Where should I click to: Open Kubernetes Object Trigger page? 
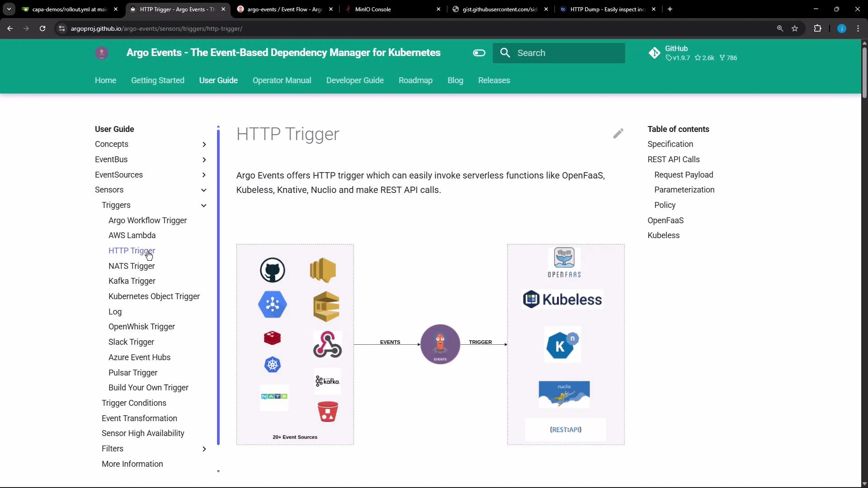[154, 296]
